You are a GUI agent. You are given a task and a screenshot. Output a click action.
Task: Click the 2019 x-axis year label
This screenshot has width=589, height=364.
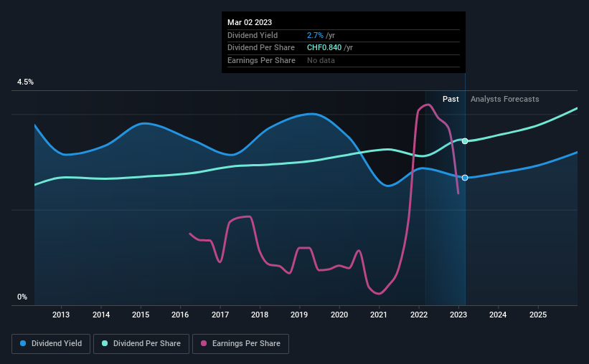pos(299,315)
